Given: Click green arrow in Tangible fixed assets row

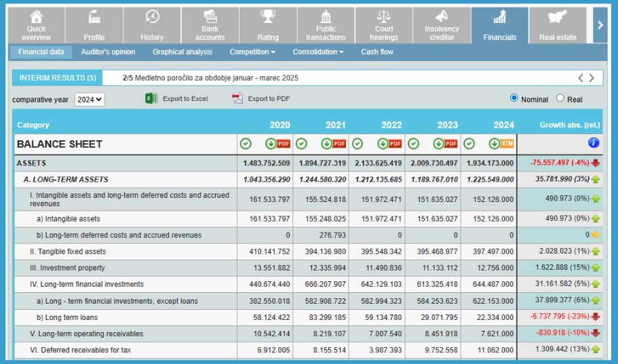Looking at the screenshot, I should [x=596, y=251].
